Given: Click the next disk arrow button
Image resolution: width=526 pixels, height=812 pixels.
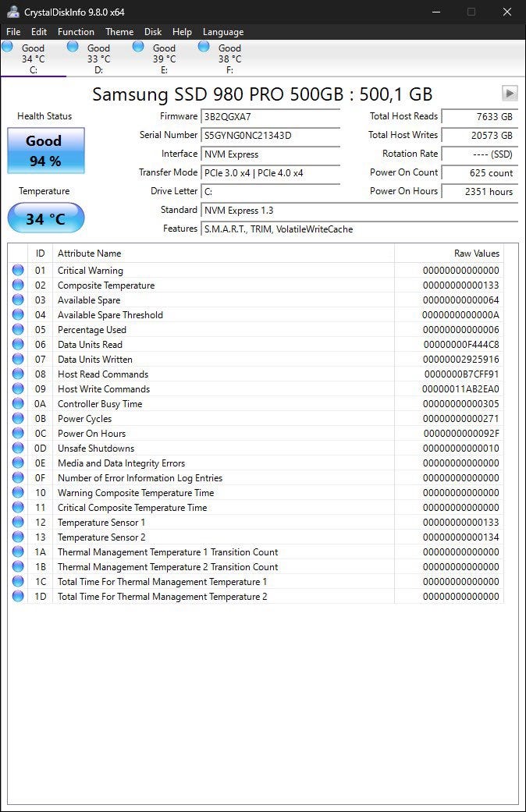Looking at the screenshot, I should 510,94.
